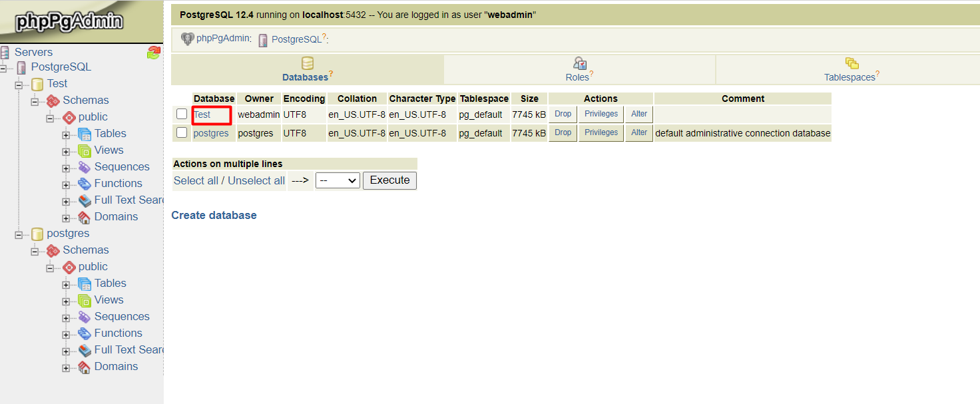
Task: Alter the postgres database
Action: (639, 133)
